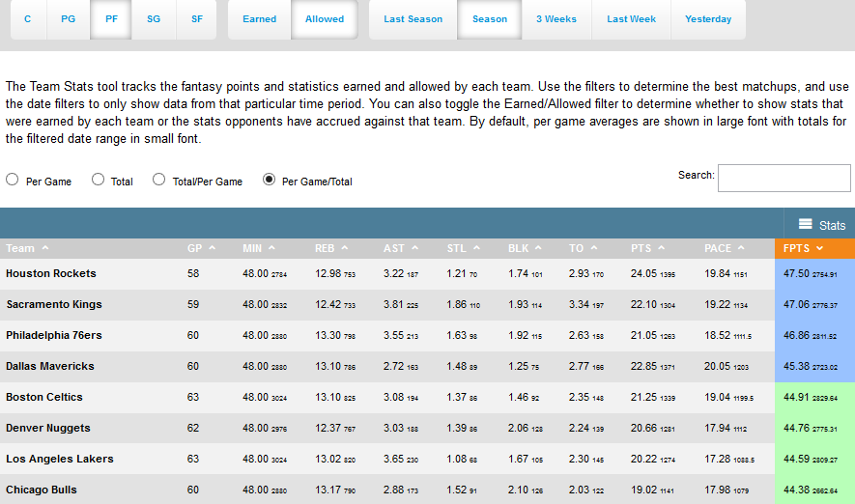This screenshot has height=504, width=855.
Task: Select the Los Angeles Lakers row name
Action: [x=60, y=459]
